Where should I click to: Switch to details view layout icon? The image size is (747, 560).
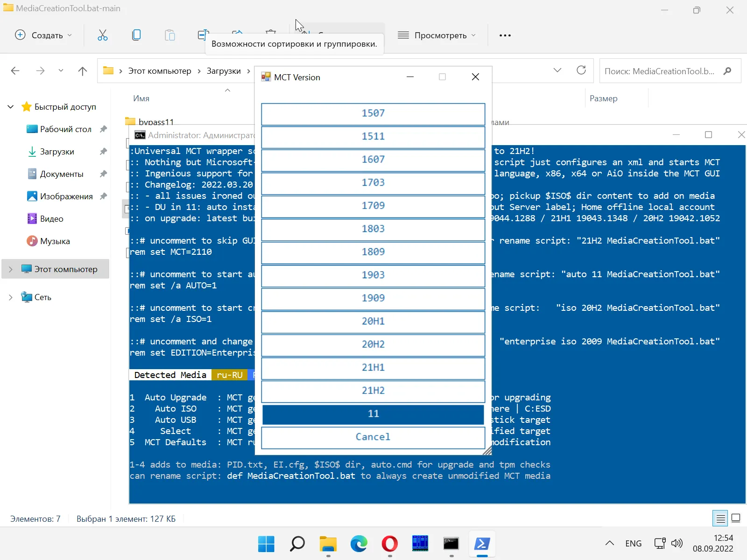(720, 518)
